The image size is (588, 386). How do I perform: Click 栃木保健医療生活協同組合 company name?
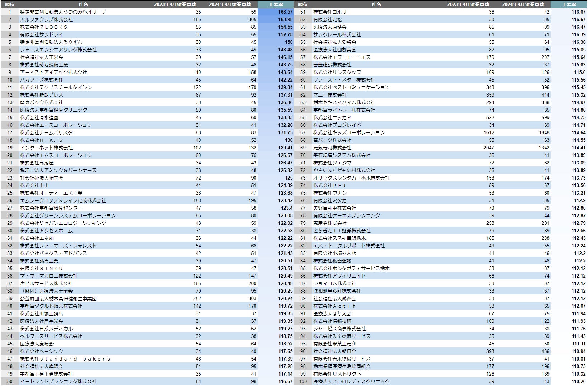point(342,366)
